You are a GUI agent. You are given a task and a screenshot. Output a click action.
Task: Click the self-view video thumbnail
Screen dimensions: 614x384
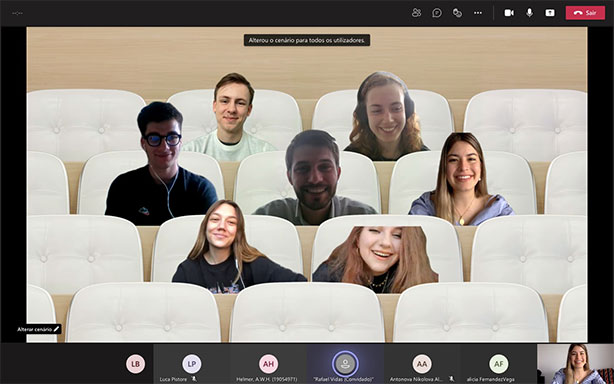pos(575,364)
